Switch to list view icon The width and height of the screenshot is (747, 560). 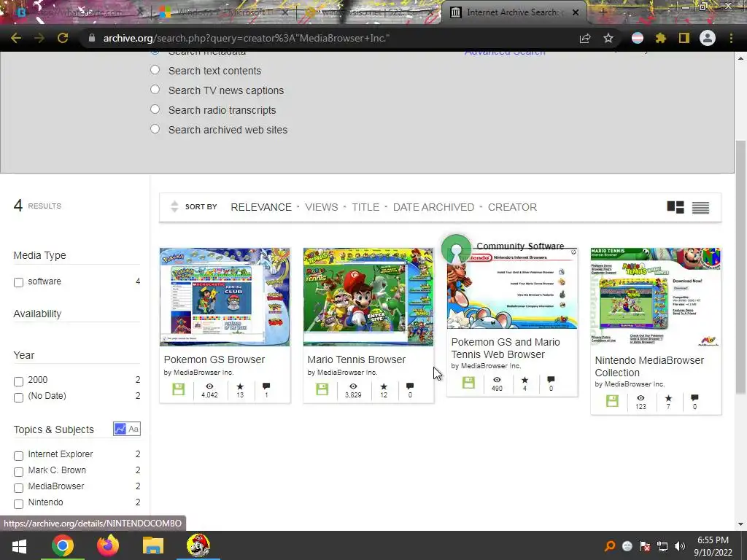[700, 208]
